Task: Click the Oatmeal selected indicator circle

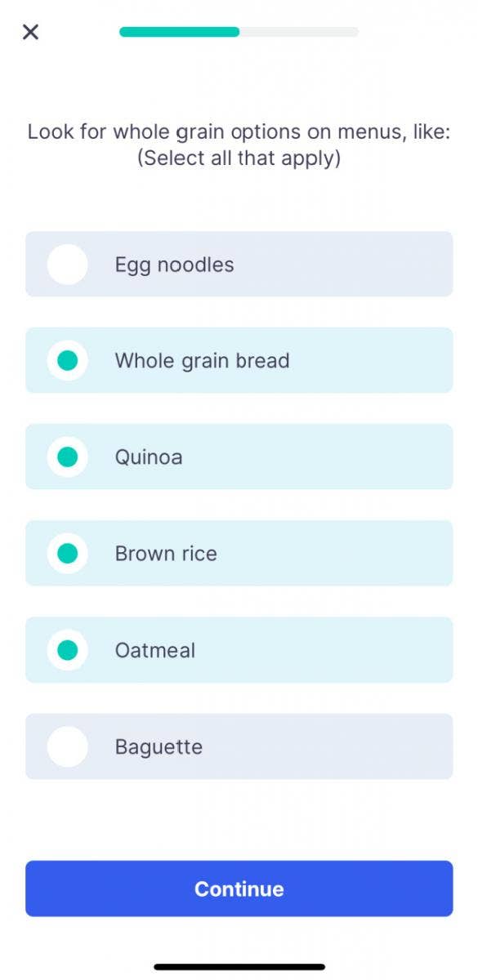Action: click(67, 649)
